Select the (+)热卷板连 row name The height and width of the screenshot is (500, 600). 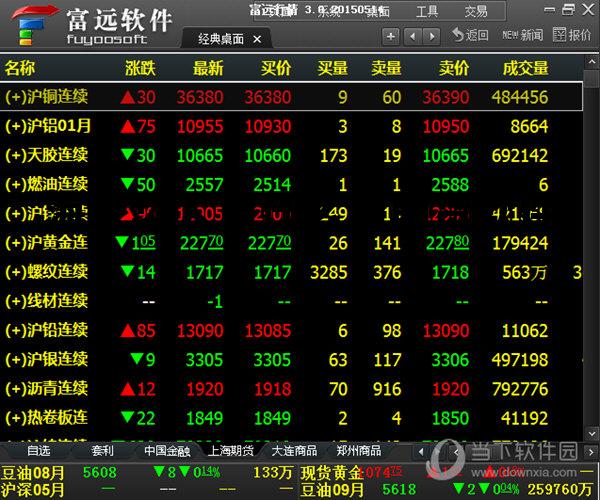[47, 417]
